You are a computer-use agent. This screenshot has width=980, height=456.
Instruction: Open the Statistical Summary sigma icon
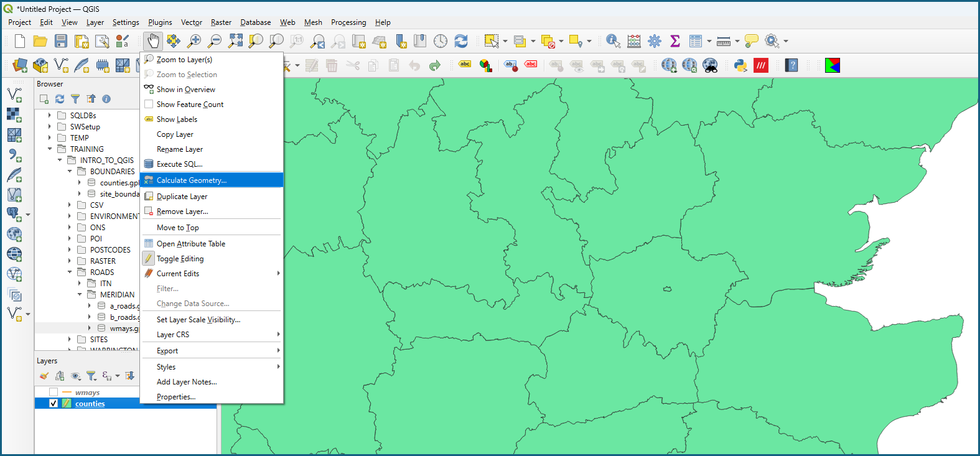pos(675,41)
